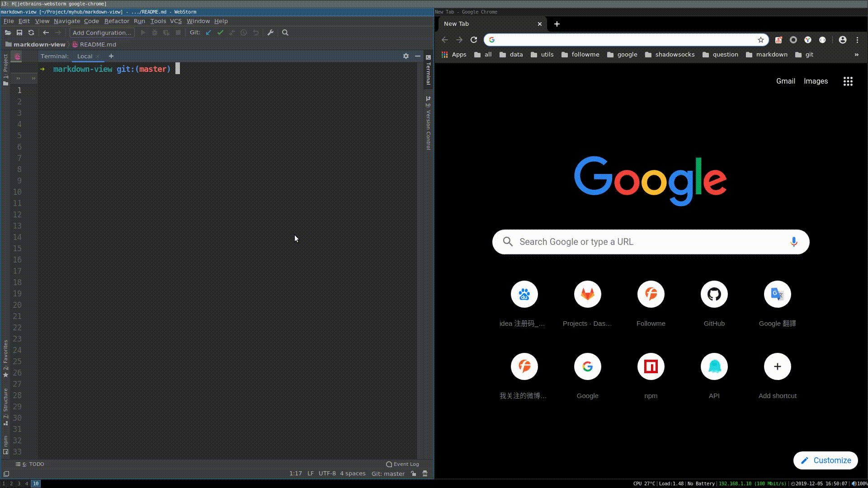Toggle the Version Control side panel
Viewport: 868px width, 488px height.
(428, 123)
